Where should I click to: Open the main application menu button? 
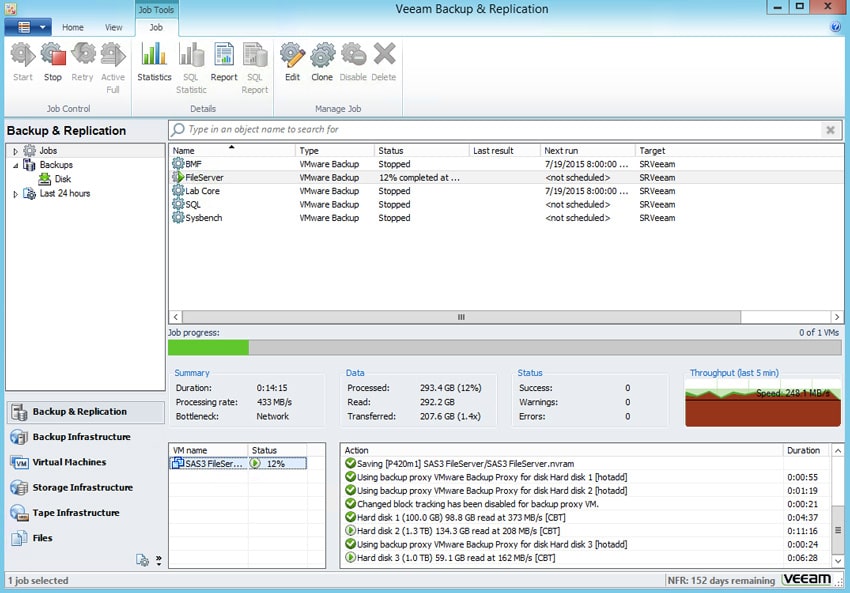[x=28, y=27]
